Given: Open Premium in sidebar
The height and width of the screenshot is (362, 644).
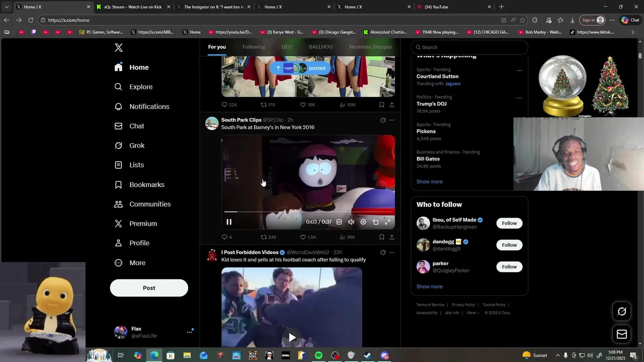Looking at the screenshot, I should click(136, 224).
